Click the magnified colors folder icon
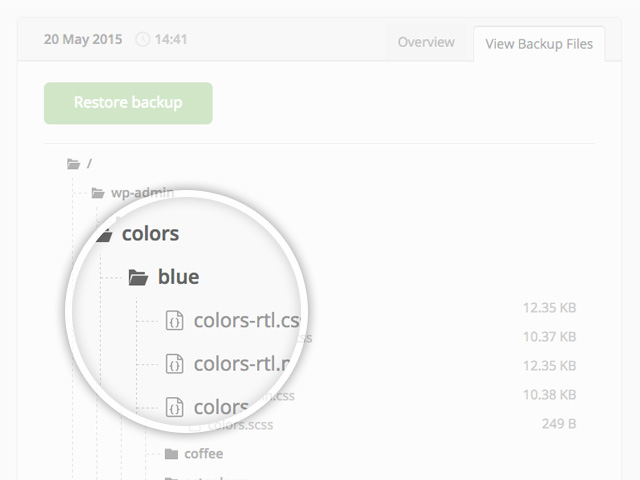640x480 pixels. click(102, 235)
